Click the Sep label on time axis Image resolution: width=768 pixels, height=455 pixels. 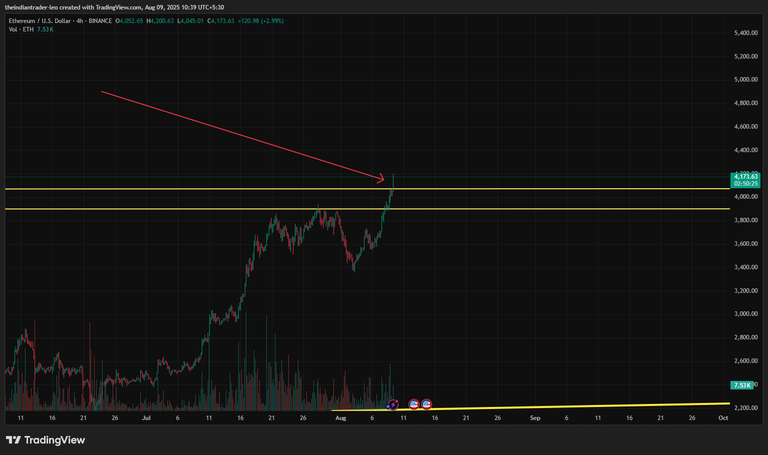coord(535,418)
